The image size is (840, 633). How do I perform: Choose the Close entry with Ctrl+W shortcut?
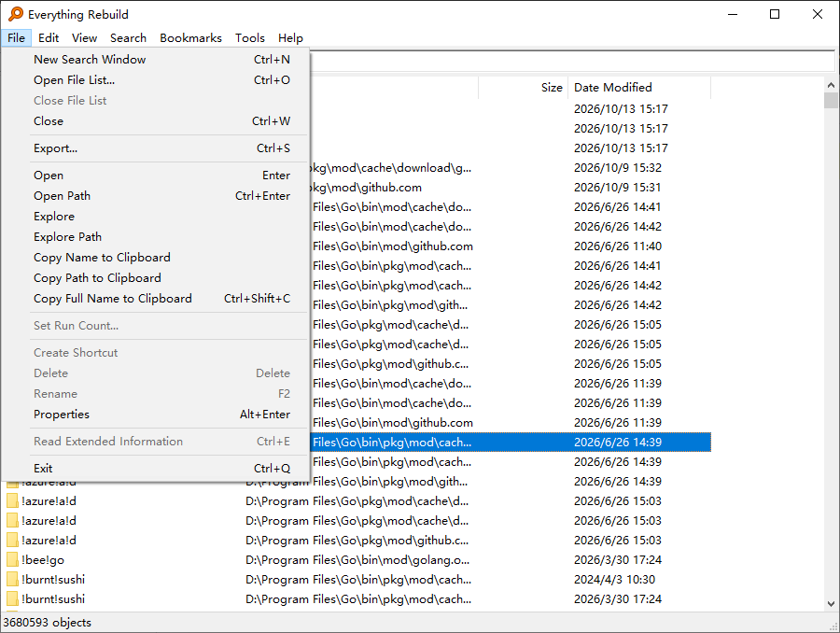[x=156, y=121]
